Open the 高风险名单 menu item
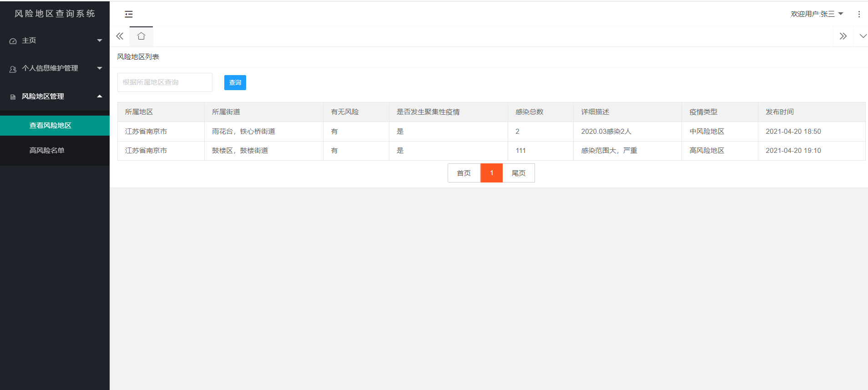868x390 pixels. coord(55,150)
